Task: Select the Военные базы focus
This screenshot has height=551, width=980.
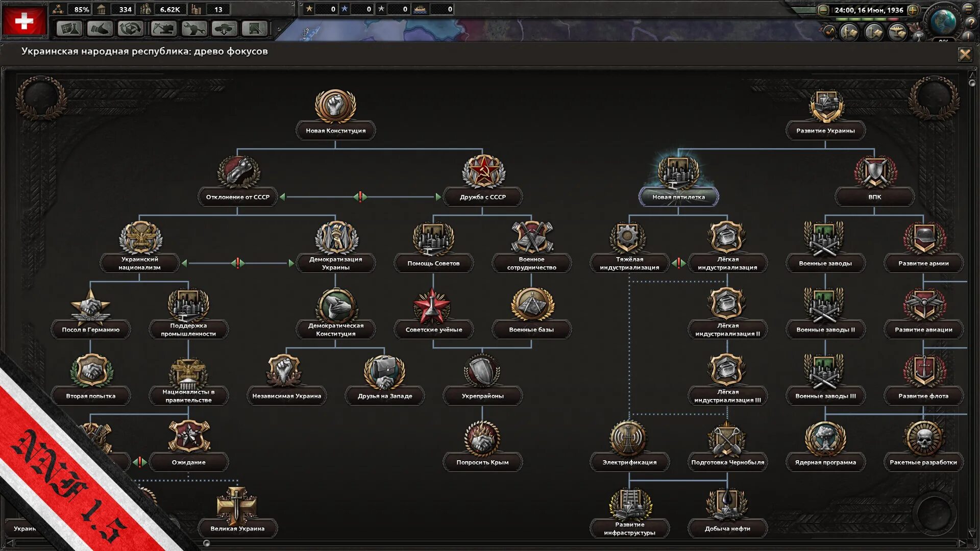Action: [x=531, y=314]
